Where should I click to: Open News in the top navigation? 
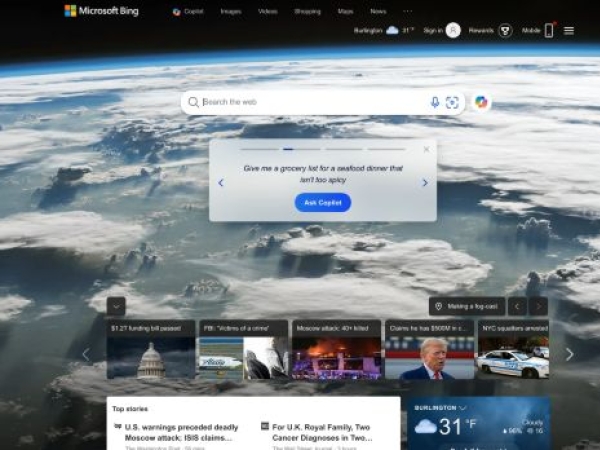[x=378, y=11]
